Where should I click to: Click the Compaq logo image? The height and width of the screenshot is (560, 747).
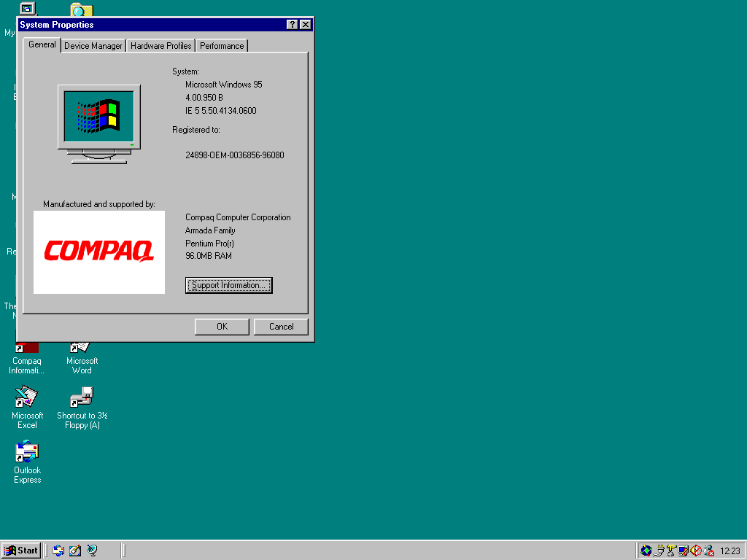99,252
